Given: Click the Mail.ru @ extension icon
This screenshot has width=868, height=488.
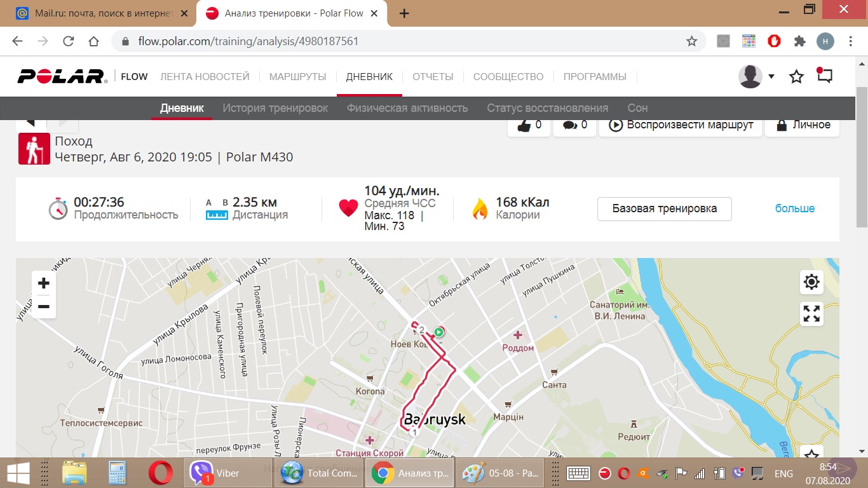Looking at the screenshot, I should pyautogui.click(x=723, y=41).
